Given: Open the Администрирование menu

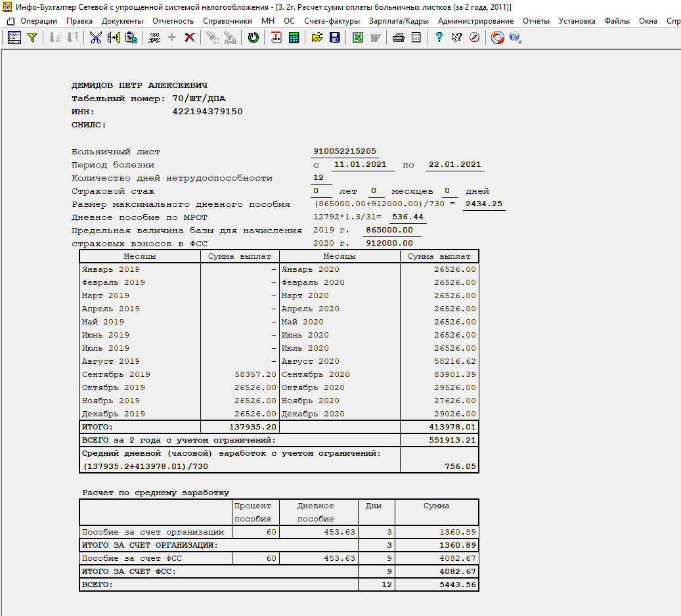Looking at the screenshot, I should click(x=475, y=21).
